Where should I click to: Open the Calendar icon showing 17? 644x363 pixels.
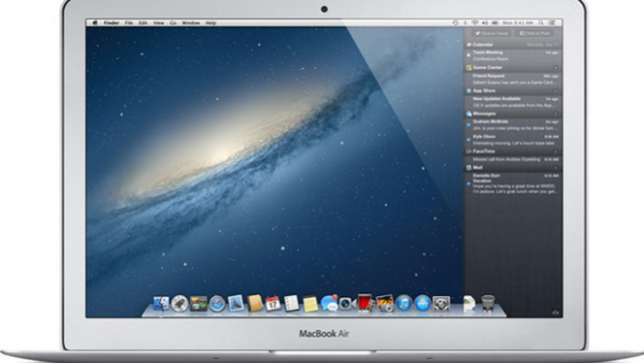point(273,304)
